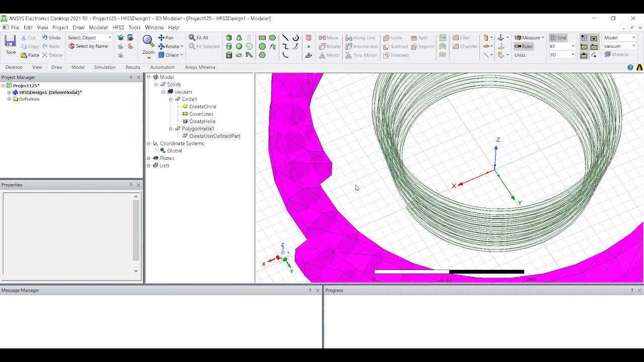Click Properties panel scroll down arrow
644x362 pixels.
[x=136, y=270]
